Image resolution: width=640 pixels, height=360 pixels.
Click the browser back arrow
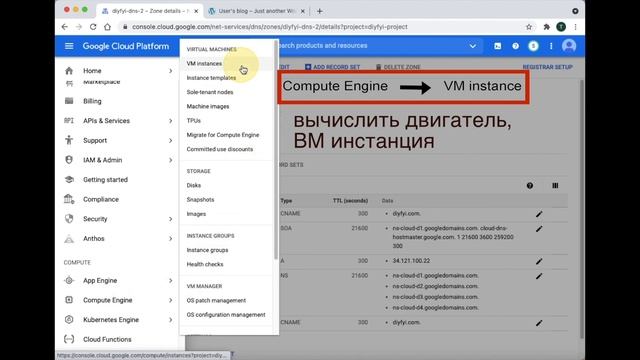(64, 27)
